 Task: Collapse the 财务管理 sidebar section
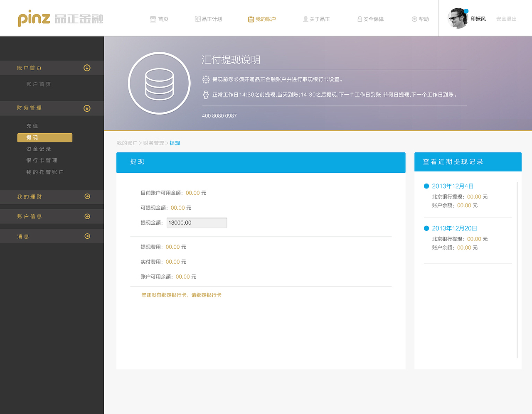pos(87,108)
